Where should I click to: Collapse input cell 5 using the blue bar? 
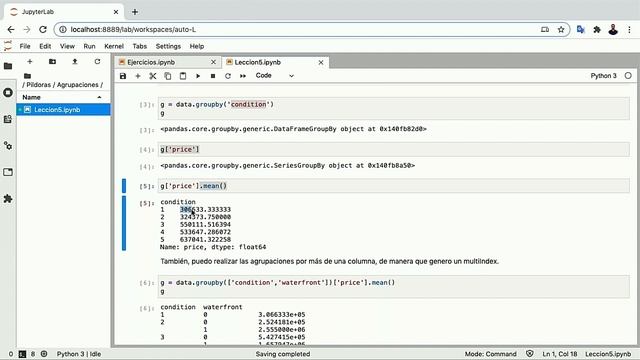coord(124,186)
